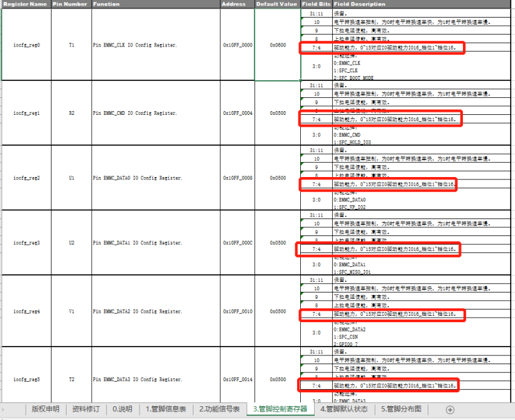
Task: Click the 7:4 field bits cell for iocfg_reg0
Action: tap(317, 48)
